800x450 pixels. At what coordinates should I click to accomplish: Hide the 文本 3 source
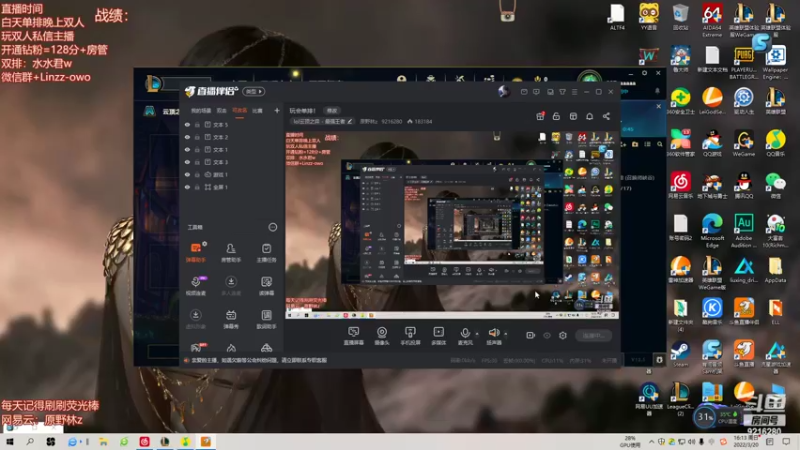pyautogui.click(x=188, y=162)
